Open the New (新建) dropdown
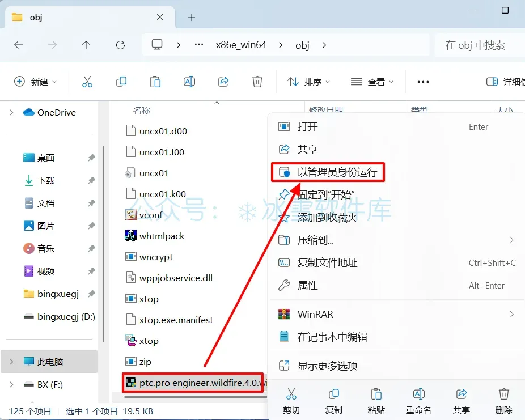The height and width of the screenshot is (420, 525). 36,82
